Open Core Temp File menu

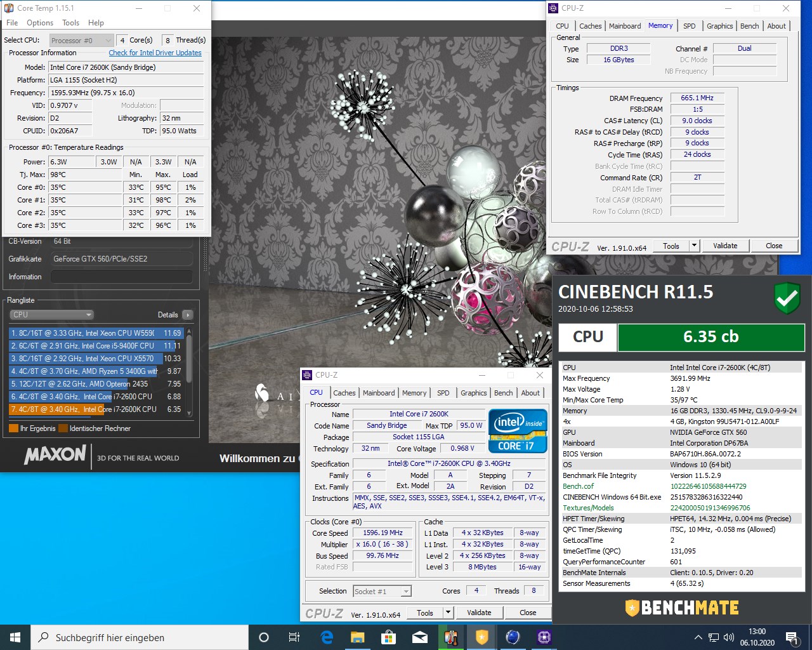point(12,23)
